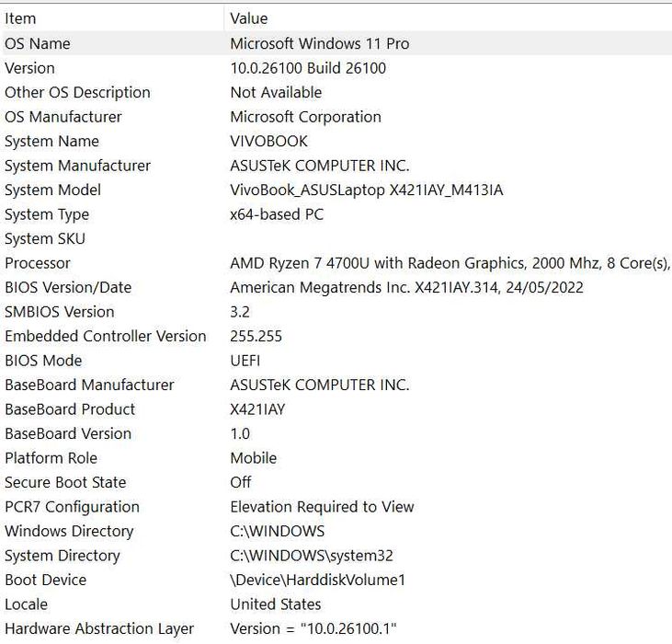The width and height of the screenshot is (672, 644).
Task: Click the C:\WINDOWS value
Action: pyautogui.click(x=277, y=531)
